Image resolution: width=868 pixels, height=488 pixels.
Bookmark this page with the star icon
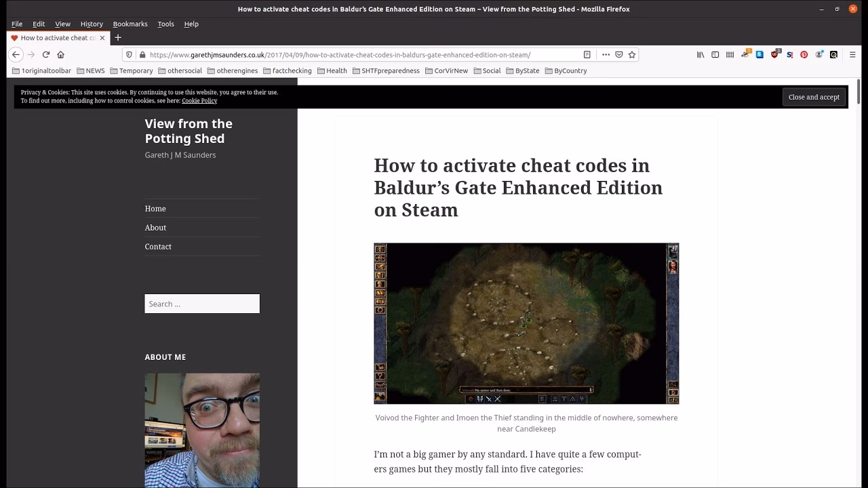(632, 54)
